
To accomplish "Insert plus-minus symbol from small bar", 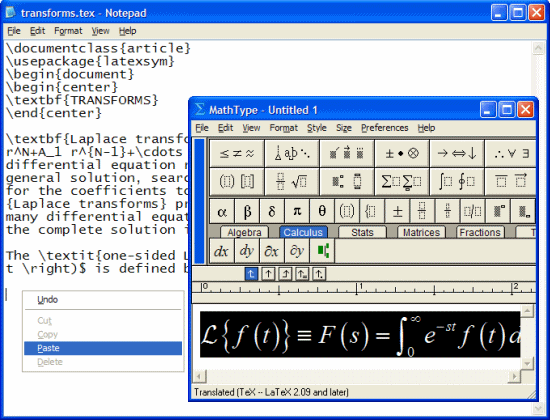I will click(x=397, y=211).
